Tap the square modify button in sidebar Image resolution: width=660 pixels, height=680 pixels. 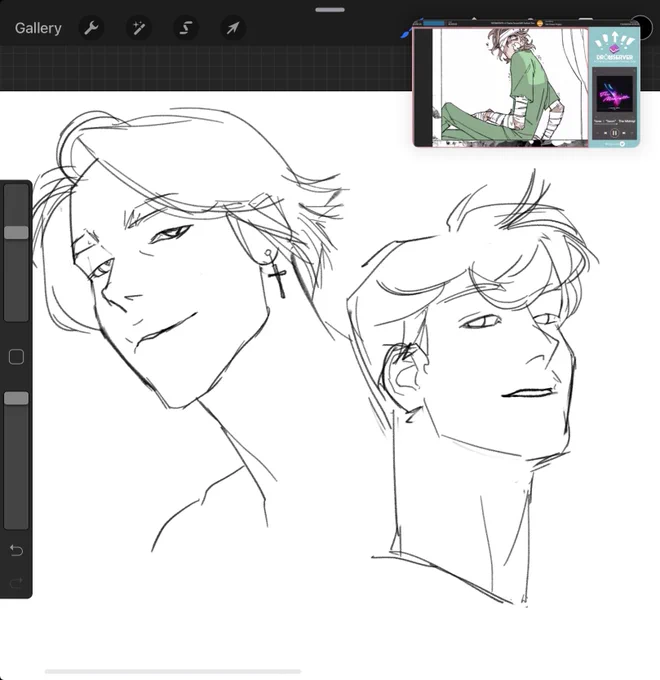tap(16, 357)
